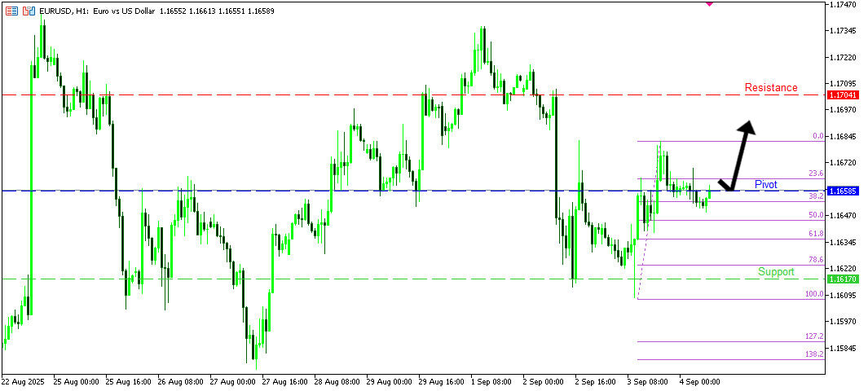Select the black upward arrow drawing
Screen dimensions: 868x391
[738, 155]
